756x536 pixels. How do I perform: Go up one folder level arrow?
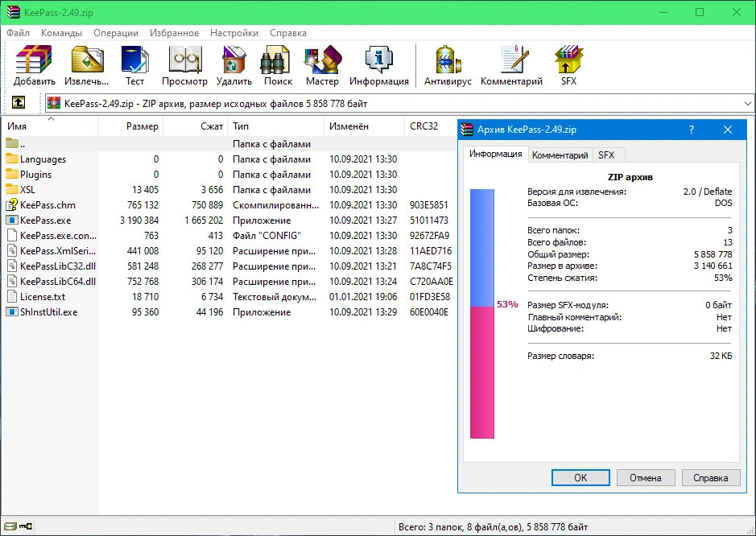coord(19,102)
